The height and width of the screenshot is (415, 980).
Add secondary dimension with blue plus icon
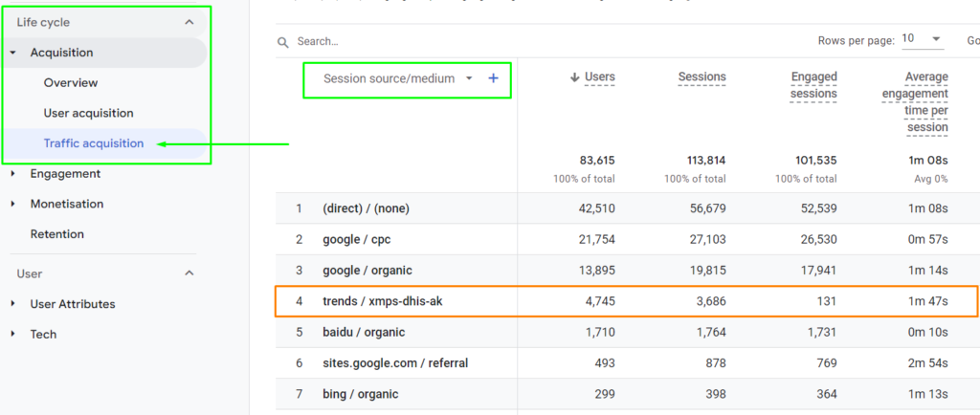tap(493, 78)
